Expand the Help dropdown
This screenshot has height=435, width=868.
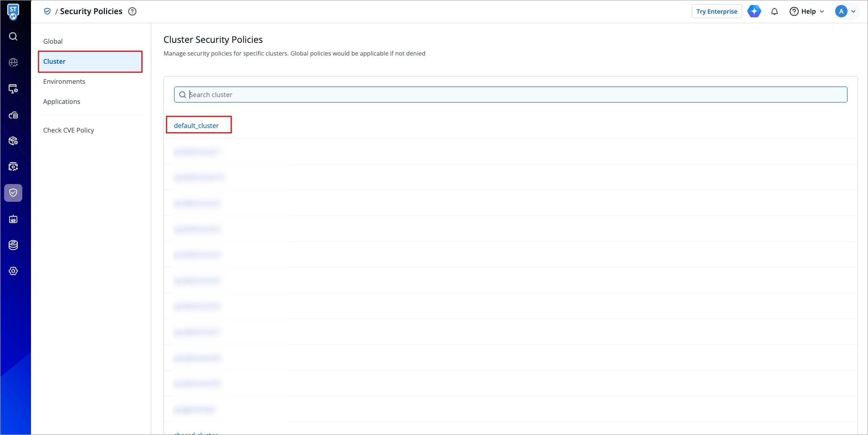click(807, 11)
